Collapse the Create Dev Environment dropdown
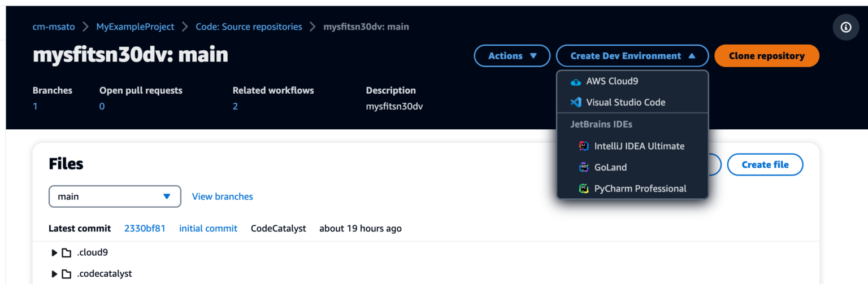Viewport: 868px width, 284px height. click(x=632, y=56)
